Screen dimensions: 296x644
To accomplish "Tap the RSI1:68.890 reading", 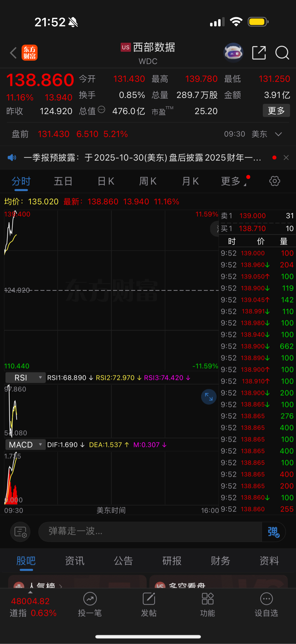I will click(x=70, y=378).
